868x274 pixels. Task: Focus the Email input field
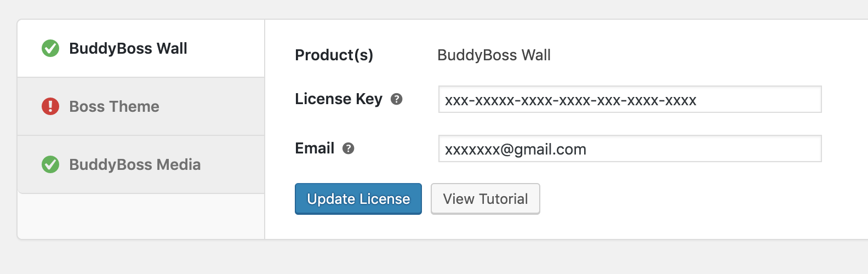pos(630,149)
